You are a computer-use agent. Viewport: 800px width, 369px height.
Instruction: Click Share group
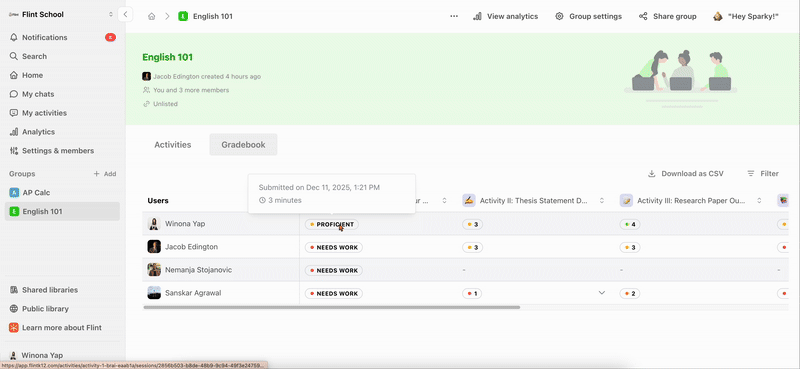point(667,16)
